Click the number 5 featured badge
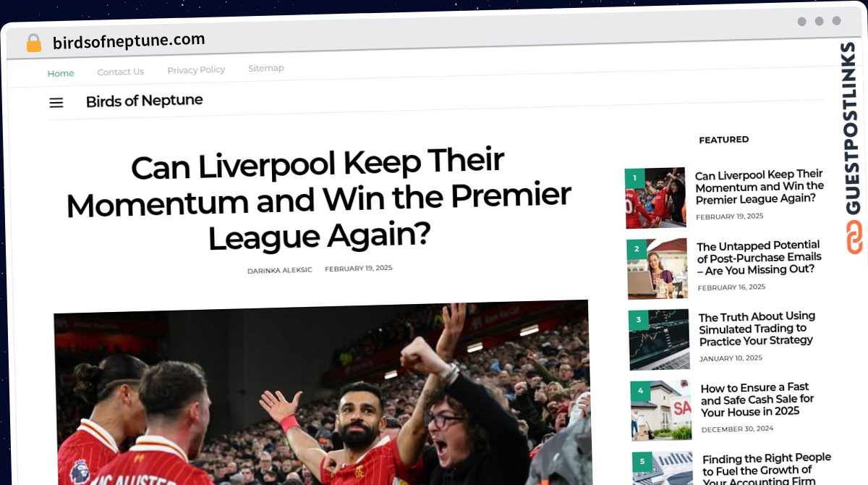The height and width of the screenshot is (485, 868). coord(642,461)
